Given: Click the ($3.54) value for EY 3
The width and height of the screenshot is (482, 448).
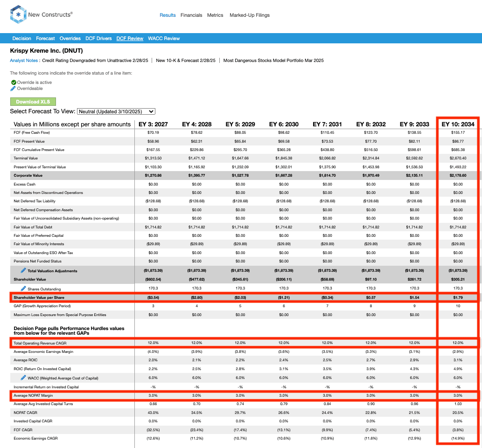Looking at the screenshot, I should coord(153,297).
